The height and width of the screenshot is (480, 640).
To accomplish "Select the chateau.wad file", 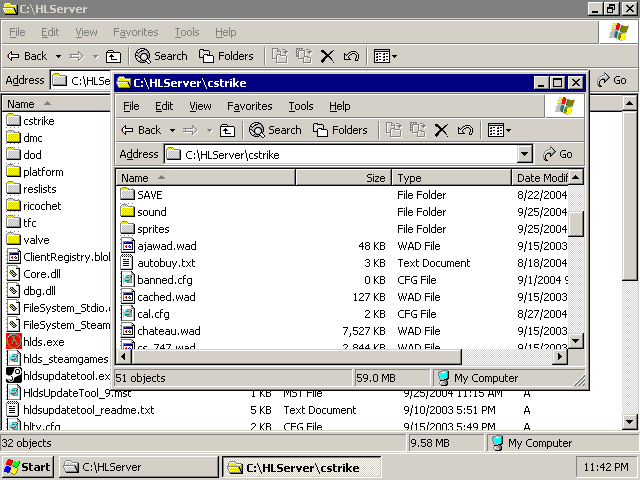I will click(168, 330).
